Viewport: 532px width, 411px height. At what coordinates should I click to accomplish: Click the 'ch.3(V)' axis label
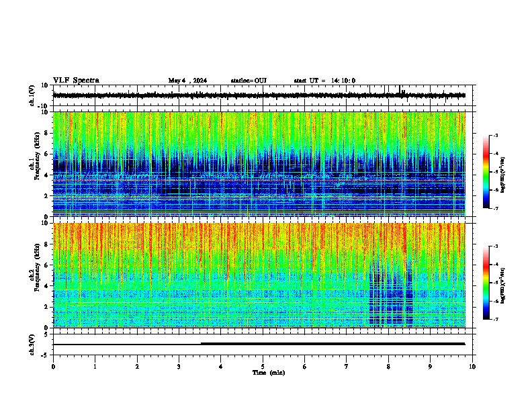(32, 345)
